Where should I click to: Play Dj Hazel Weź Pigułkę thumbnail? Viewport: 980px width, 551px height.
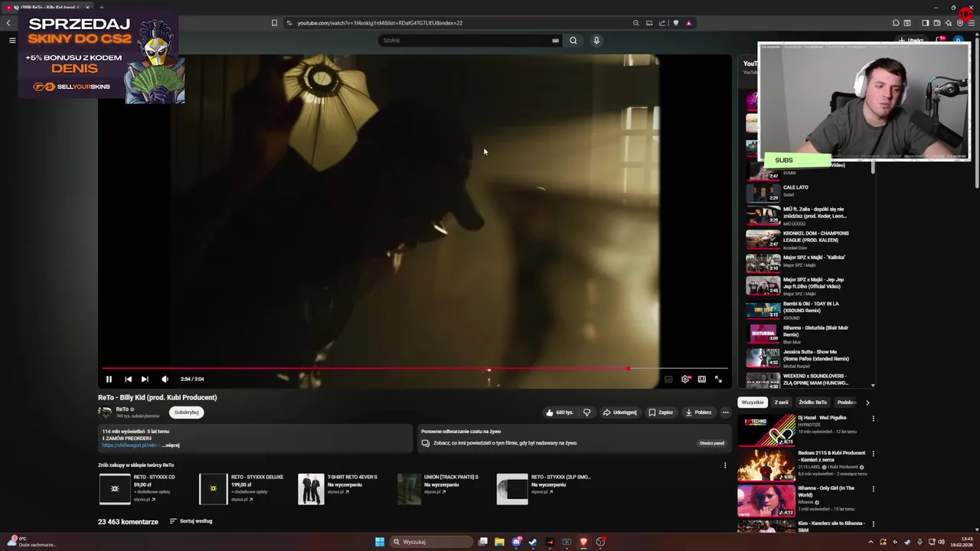point(766,430)
